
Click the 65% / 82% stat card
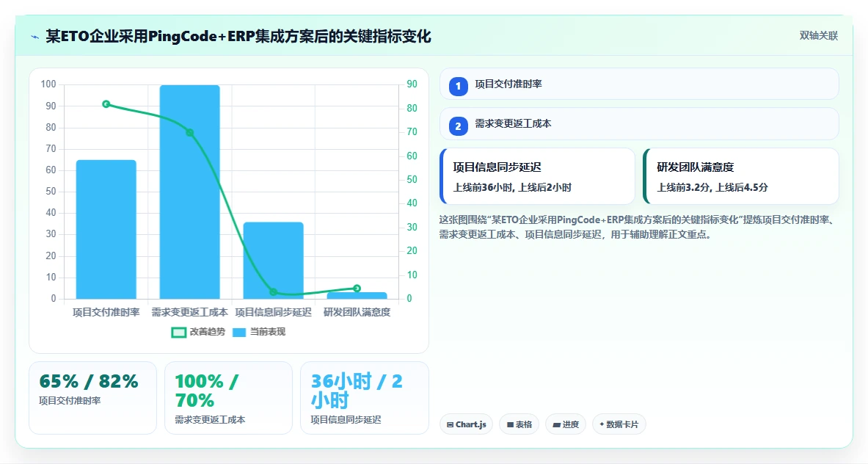93,397
